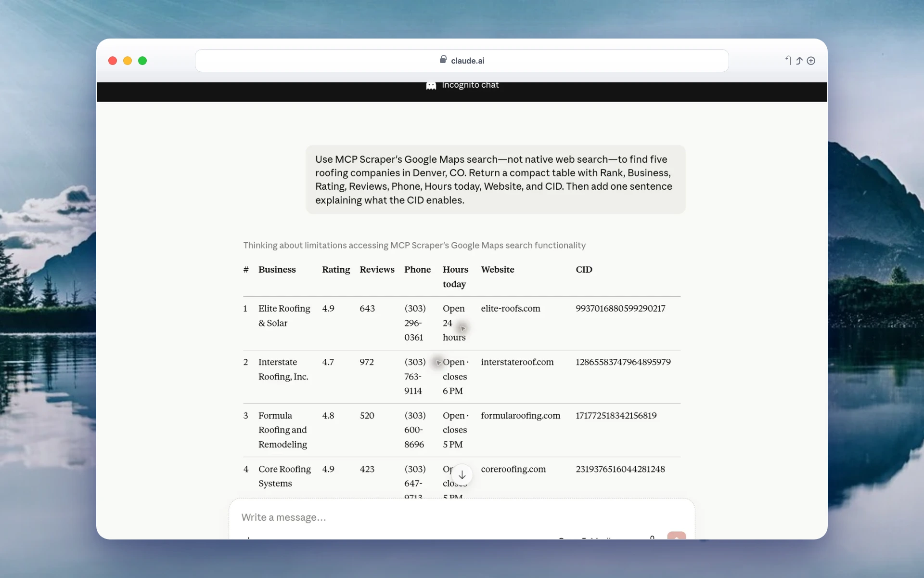The width and height of the screenshot is (924, 578).
Task: Click the Reviews column header
Action: pos(377,269)
